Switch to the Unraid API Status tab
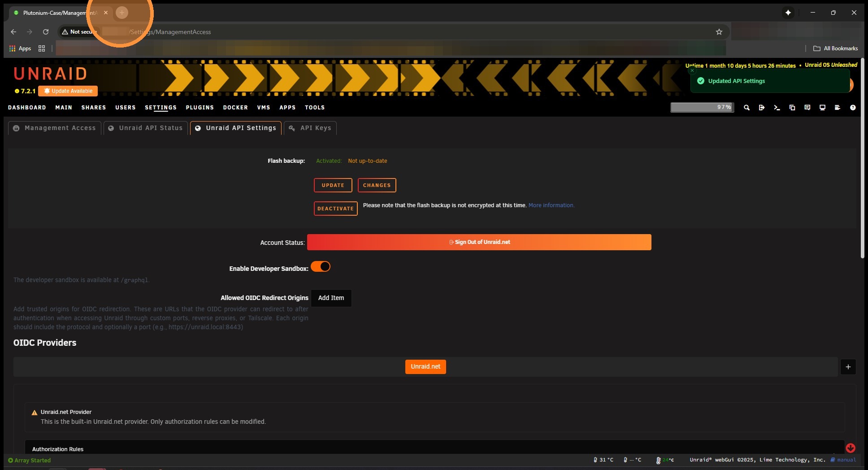 pyautogui.click(x=146, y=128)
